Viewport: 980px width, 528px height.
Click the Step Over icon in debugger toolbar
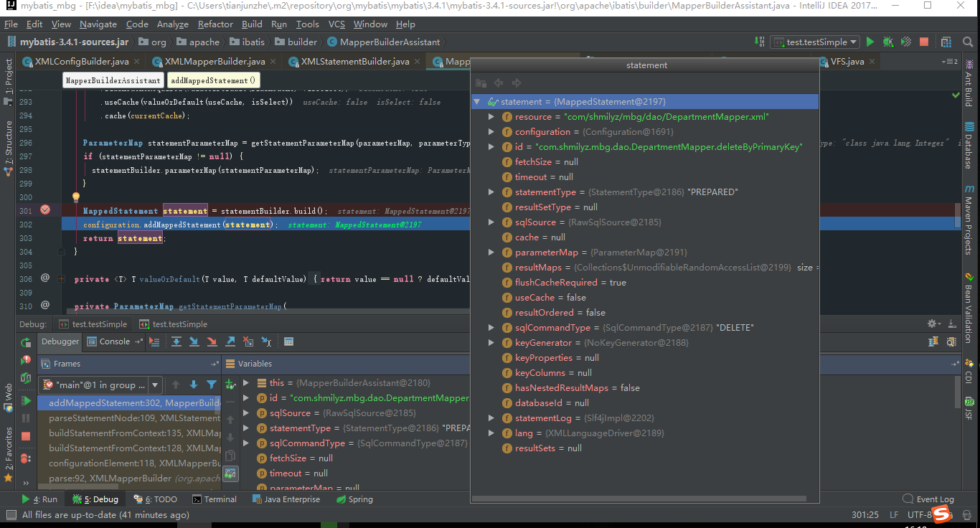coord(176,342)
